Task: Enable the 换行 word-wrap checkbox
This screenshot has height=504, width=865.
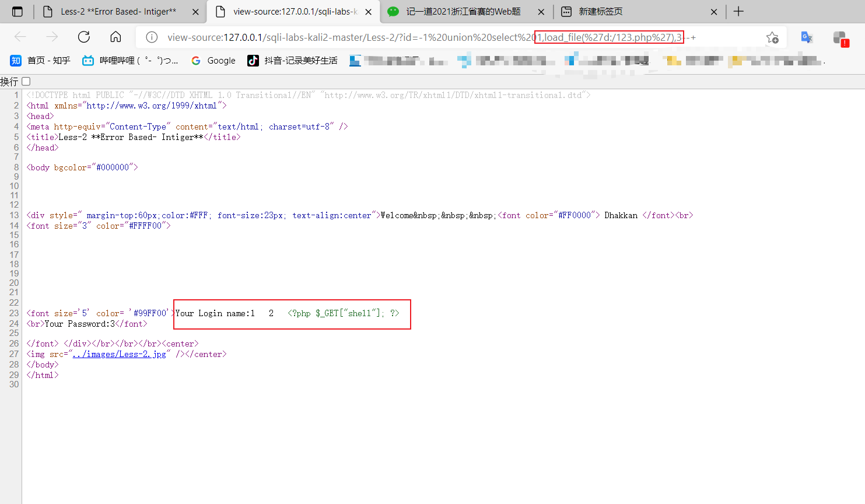Action: [26, 81]
